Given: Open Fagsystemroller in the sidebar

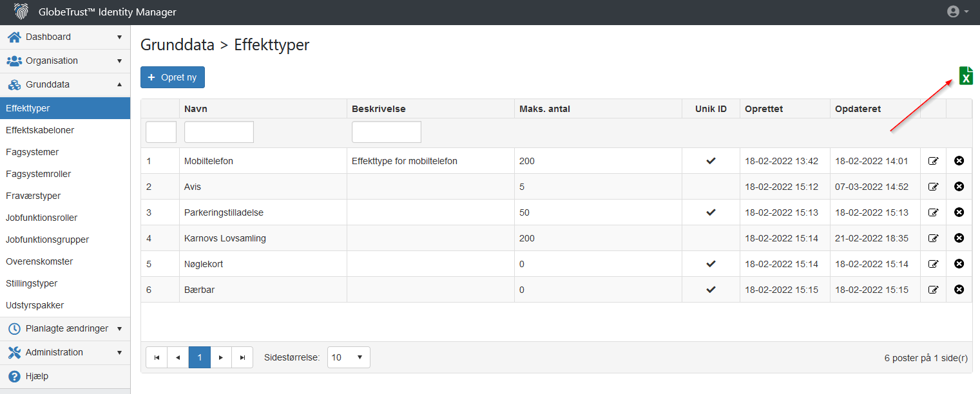Looking at the screenshot, I should click(65, 174).
